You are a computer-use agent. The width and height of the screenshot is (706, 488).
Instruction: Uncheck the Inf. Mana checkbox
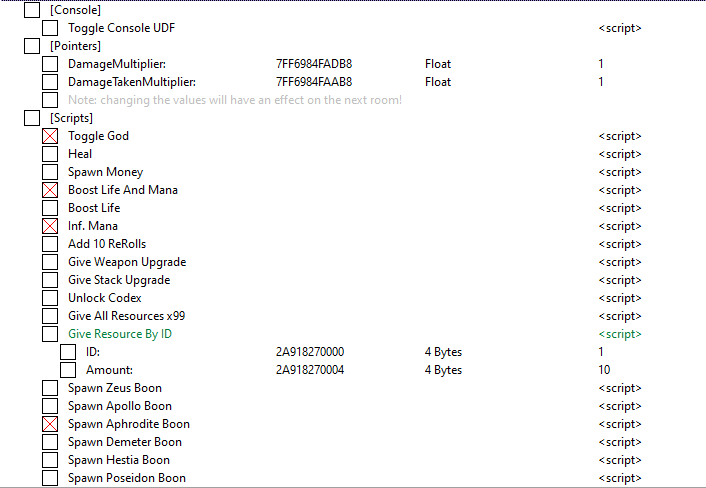50,226
